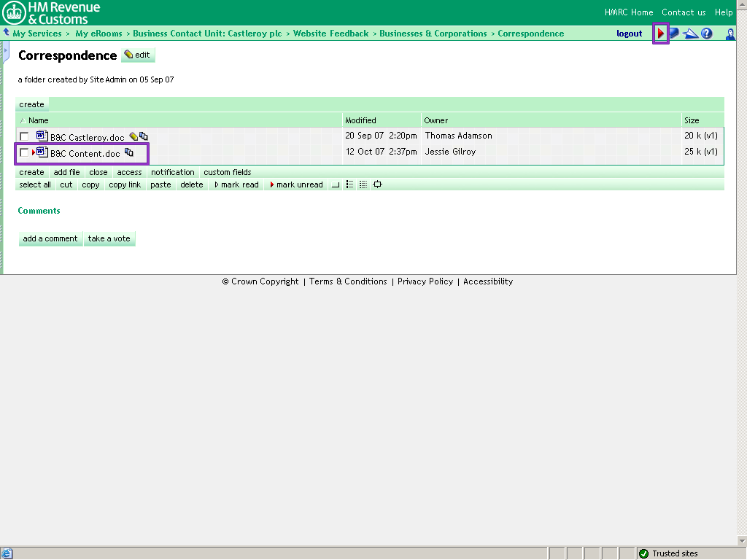747x560 pixels.
Task: Click Website Feedback in the breadcrumb
Action: [330, 34]
